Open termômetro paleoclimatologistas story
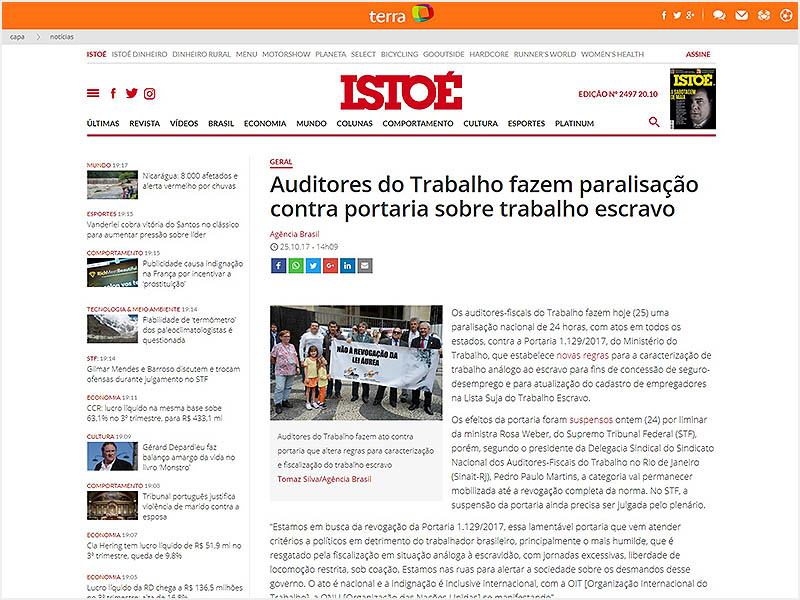Viewport: 800px width, 600px height. (189, 330)
